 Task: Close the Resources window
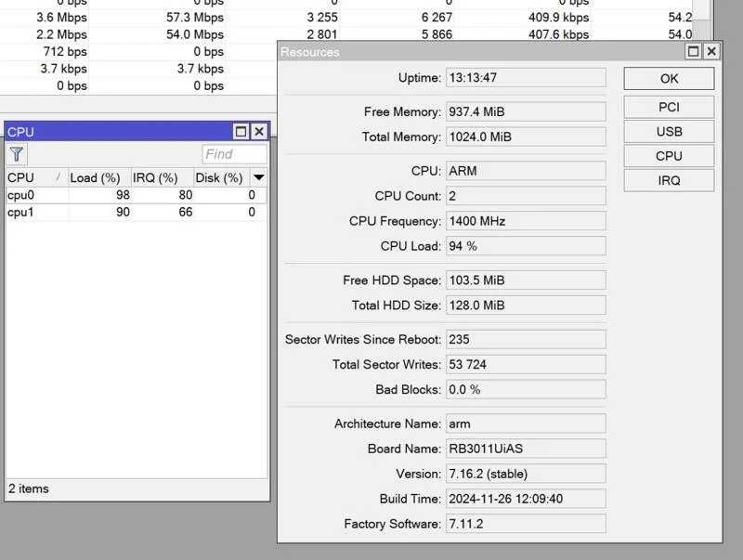711,51
